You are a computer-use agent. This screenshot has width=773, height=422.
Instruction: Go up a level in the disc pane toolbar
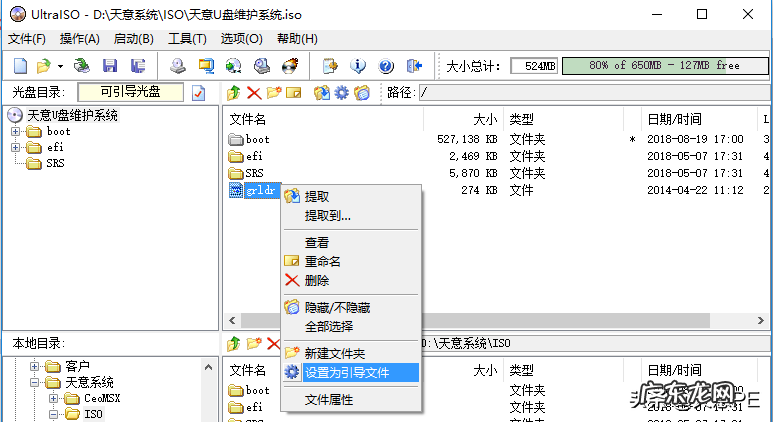point(234,92)
